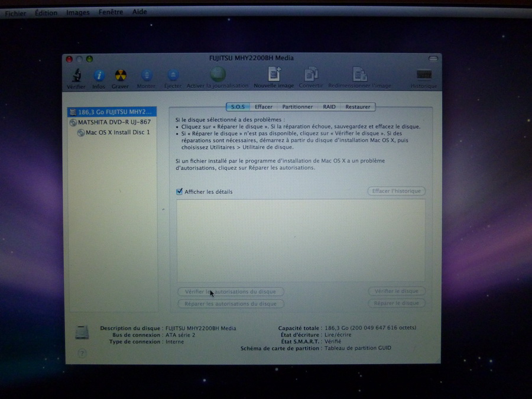Click Effacer l'historique button
532x399 pixels.
pyautogui.click(x=396, y=191)
